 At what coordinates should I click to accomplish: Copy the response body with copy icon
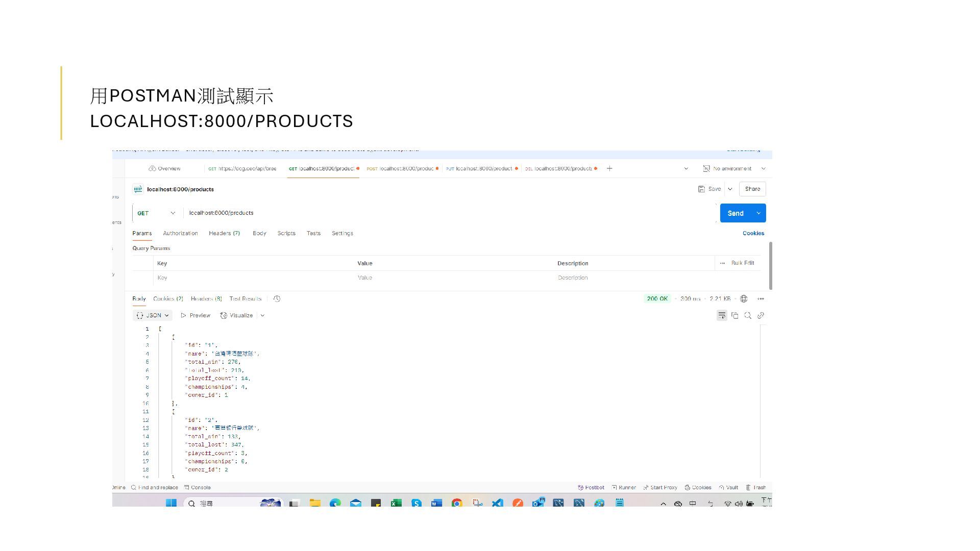tap(735, 316)
